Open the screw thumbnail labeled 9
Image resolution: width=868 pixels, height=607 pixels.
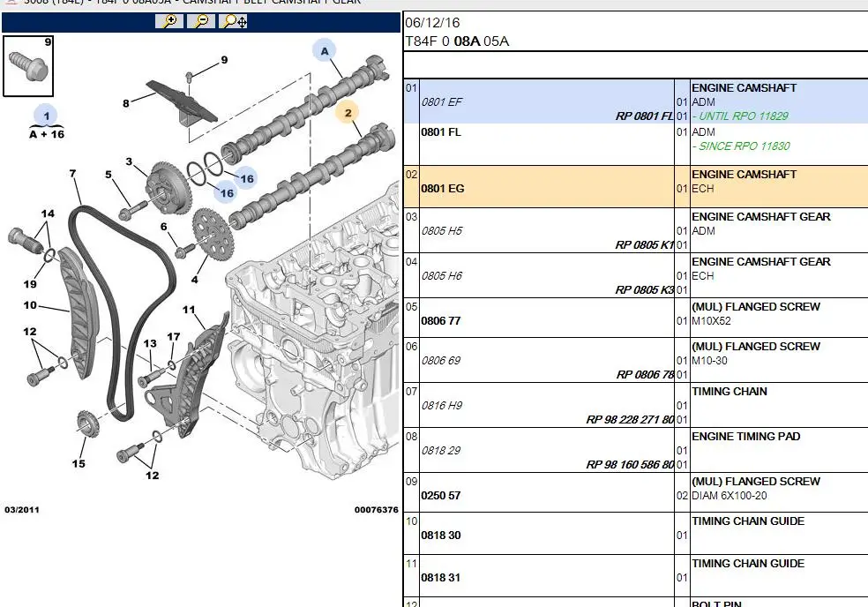pyautogui.click(x=28, y=66)
